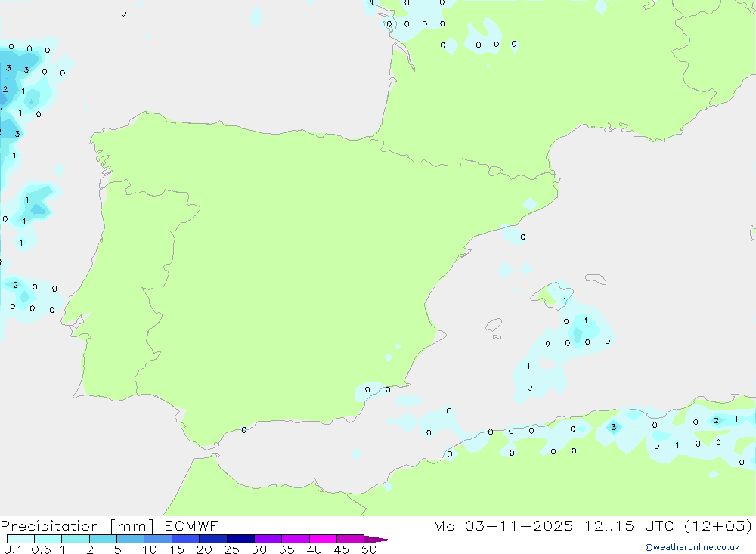Screen dimensions: 756x554
Task: Pick the purple swatch between 35 and 40
Action: tap(295, 539)
